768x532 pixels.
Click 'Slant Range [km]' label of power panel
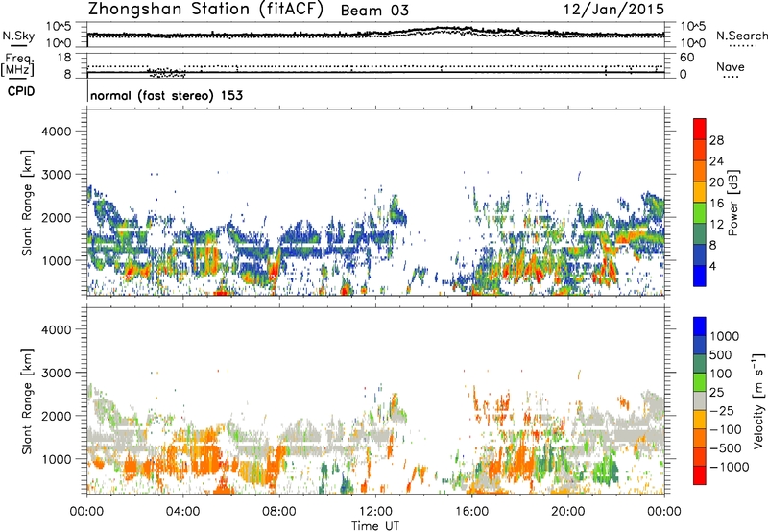pos(27,203)
